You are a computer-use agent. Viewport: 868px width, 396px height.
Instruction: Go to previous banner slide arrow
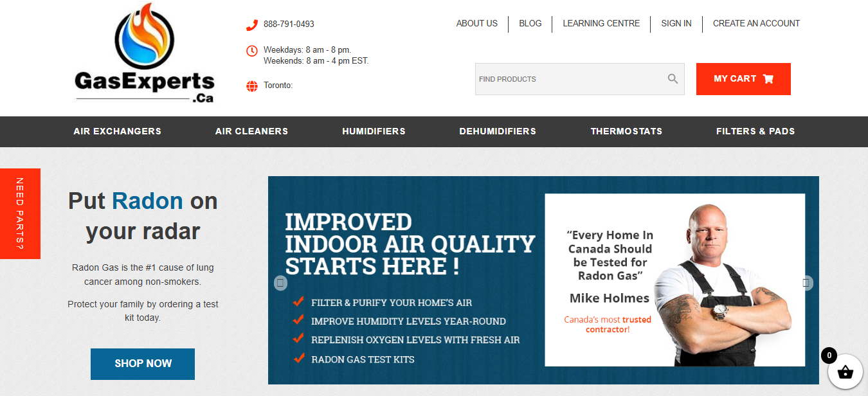[280, 283]
